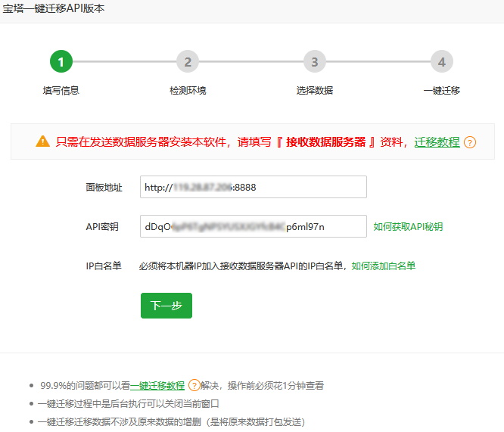Open 迁移教程 link in the red notice
Image resolution: width=504 pixels, height=432 pixels.
[437, 142]
